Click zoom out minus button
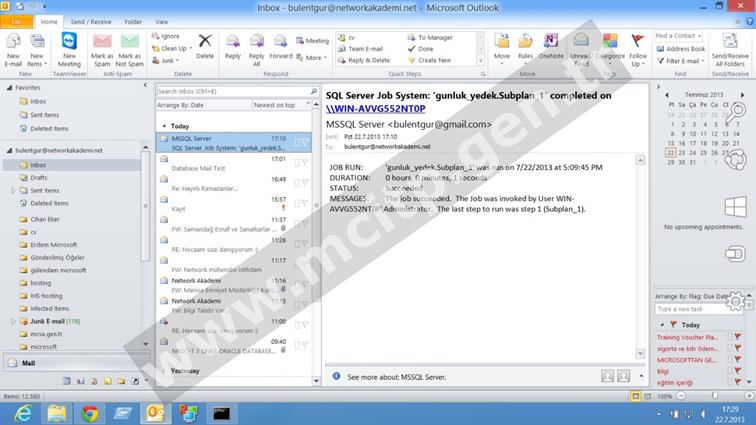 (x=681, y=396)
